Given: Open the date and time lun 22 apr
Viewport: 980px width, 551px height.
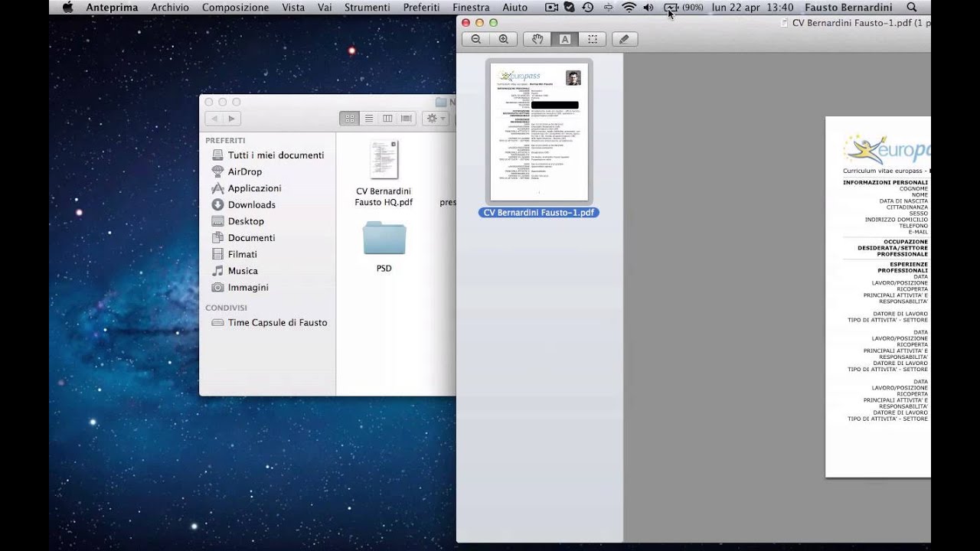Looking at the screenshot, I should pyautogui.click(x=753, y=8).
